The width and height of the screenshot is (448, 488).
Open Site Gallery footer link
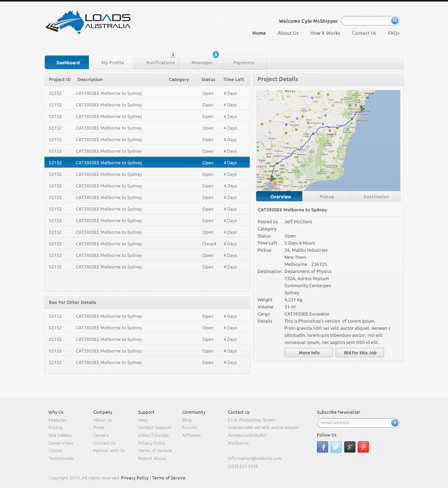coord(60,435)
